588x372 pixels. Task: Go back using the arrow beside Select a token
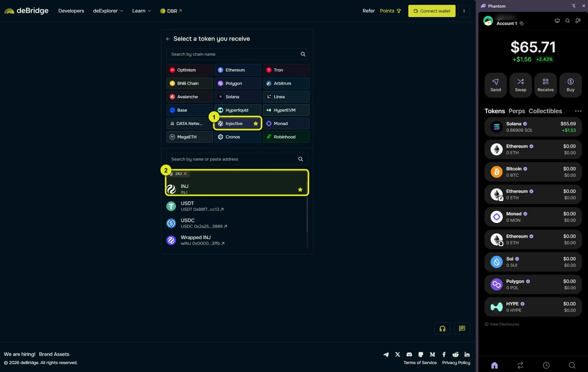click(x=168, y=39)
